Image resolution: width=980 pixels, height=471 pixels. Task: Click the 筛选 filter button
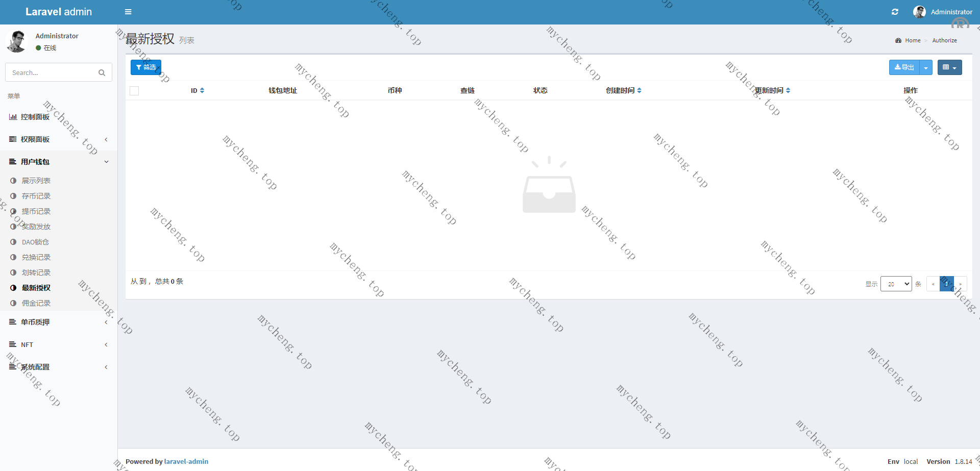pos(146,67)
